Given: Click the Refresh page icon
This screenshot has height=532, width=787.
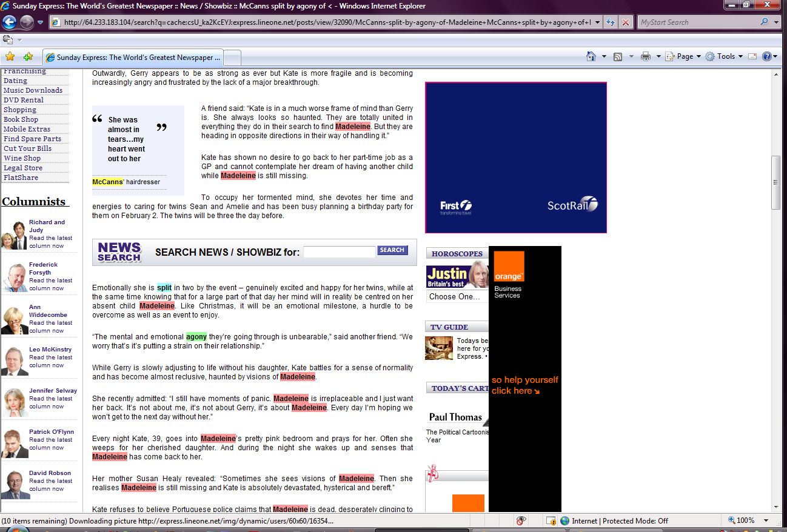Looking at the screenshot, I should 611,22.
